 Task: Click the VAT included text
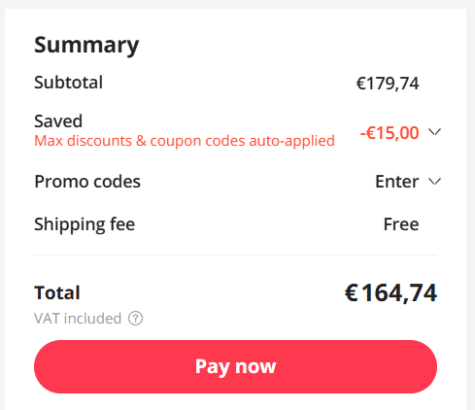tap(78, 318)
